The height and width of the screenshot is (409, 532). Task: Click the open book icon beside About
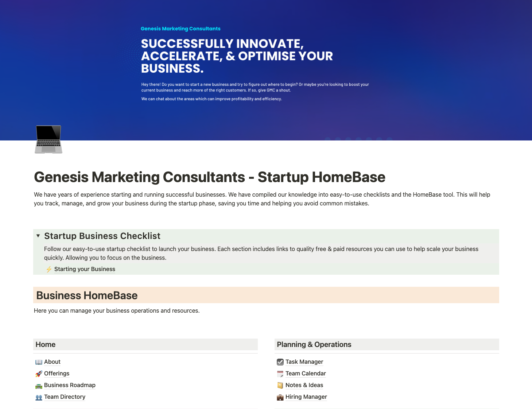[39, 362]
